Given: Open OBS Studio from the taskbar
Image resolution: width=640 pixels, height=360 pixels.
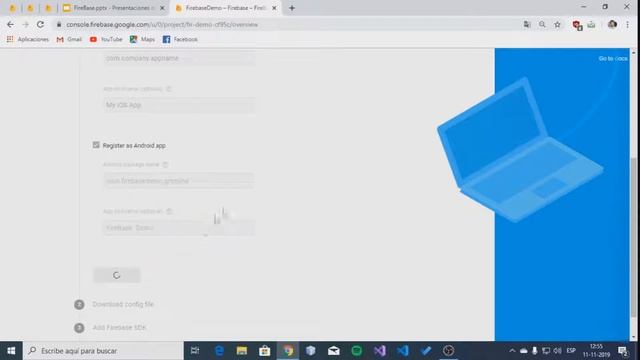Looking at the screenshot, I should click(449, 351).
